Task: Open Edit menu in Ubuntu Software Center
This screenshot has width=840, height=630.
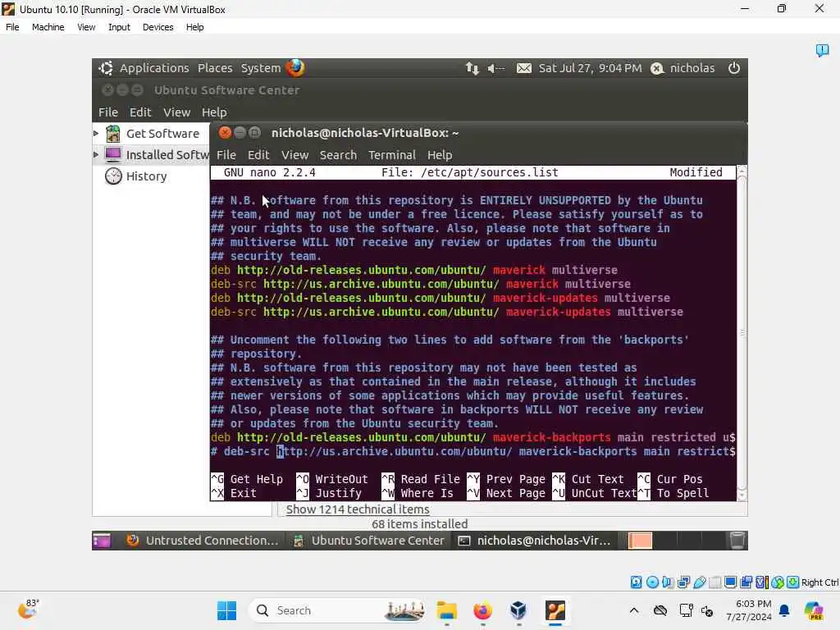Action: (x=140, y=112)
